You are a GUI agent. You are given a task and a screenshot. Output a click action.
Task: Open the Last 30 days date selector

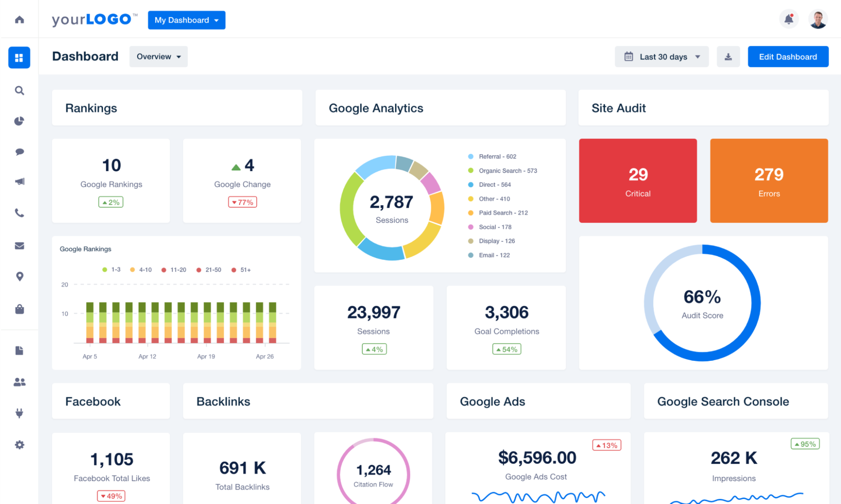coord(661,56)
